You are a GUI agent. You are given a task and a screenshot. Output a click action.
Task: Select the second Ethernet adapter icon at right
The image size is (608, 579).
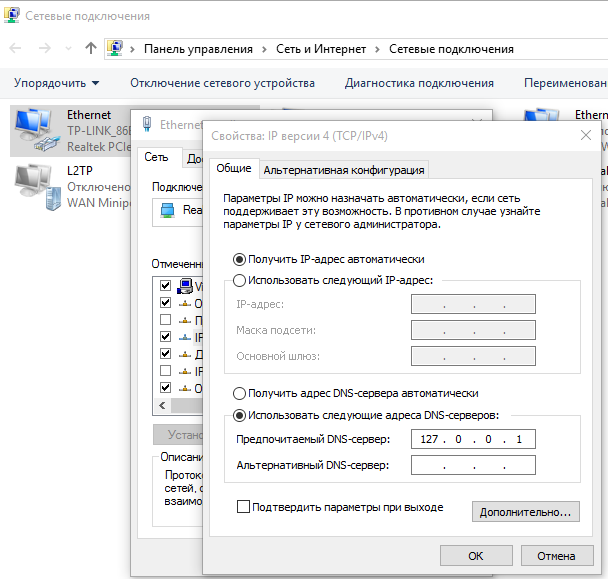click(541, 116)
